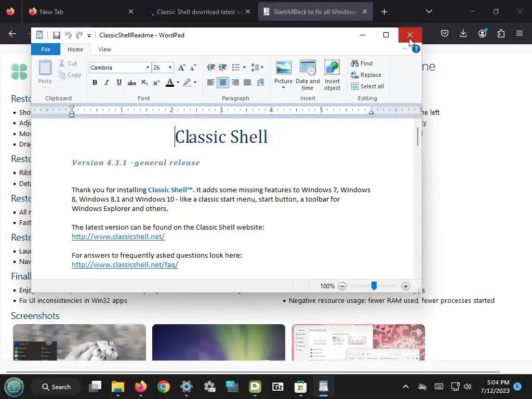Open WordPad Help question mark icon
This screenshot has height=399, width=532.
pyautogui.click(x=416, y=49)
